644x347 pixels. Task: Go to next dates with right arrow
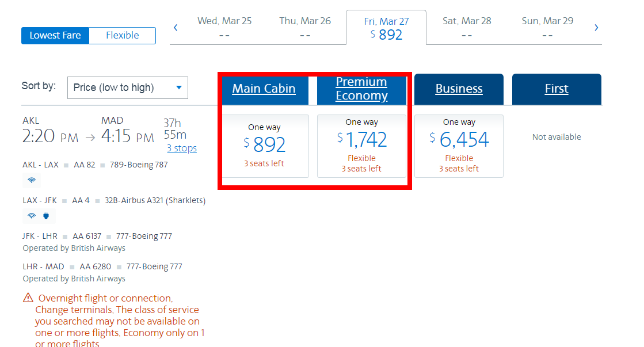596,28
